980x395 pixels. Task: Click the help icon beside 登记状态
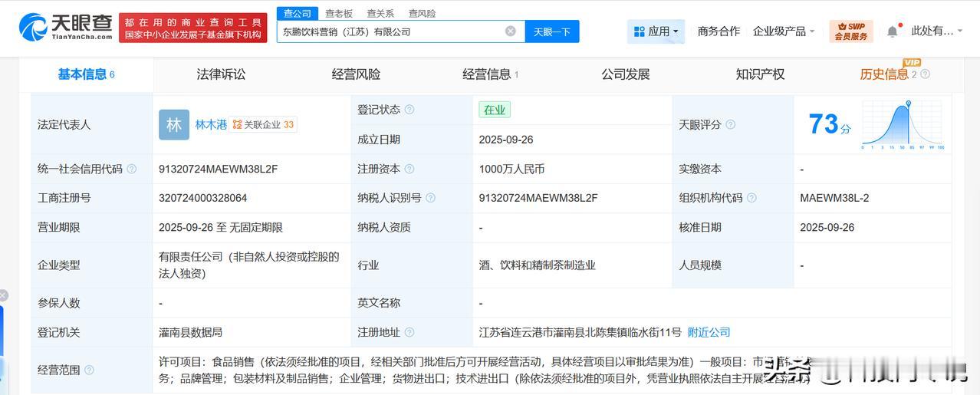click(x=409, y=110)
